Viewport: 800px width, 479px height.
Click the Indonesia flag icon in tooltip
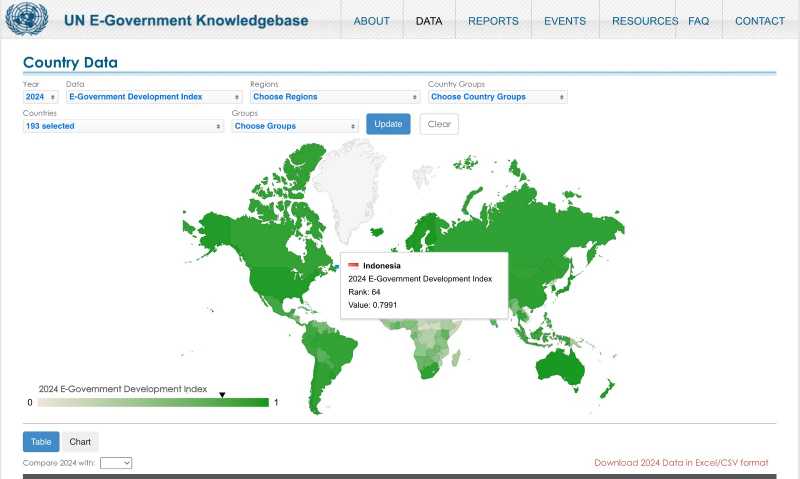tap(353, 265)
